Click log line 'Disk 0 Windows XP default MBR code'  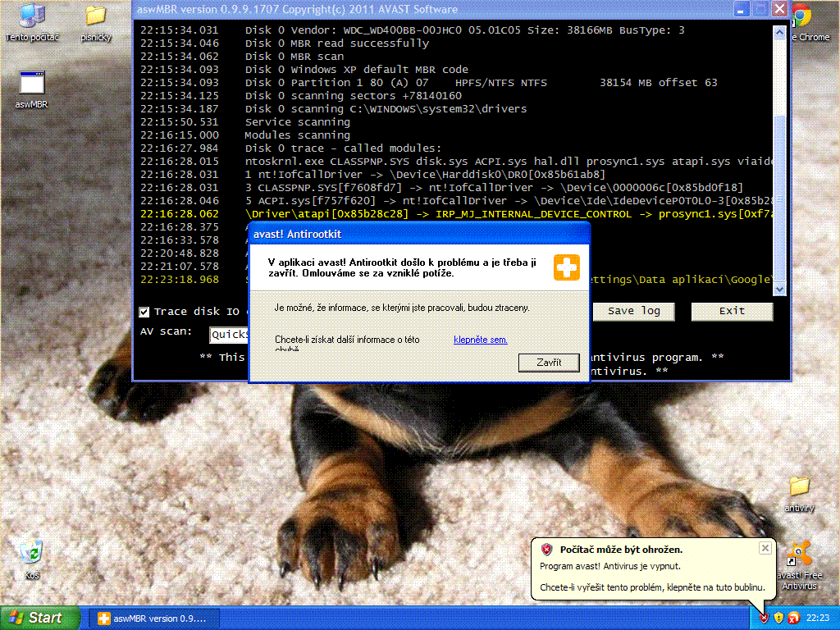pyautogui.click(x=356, y=70)
